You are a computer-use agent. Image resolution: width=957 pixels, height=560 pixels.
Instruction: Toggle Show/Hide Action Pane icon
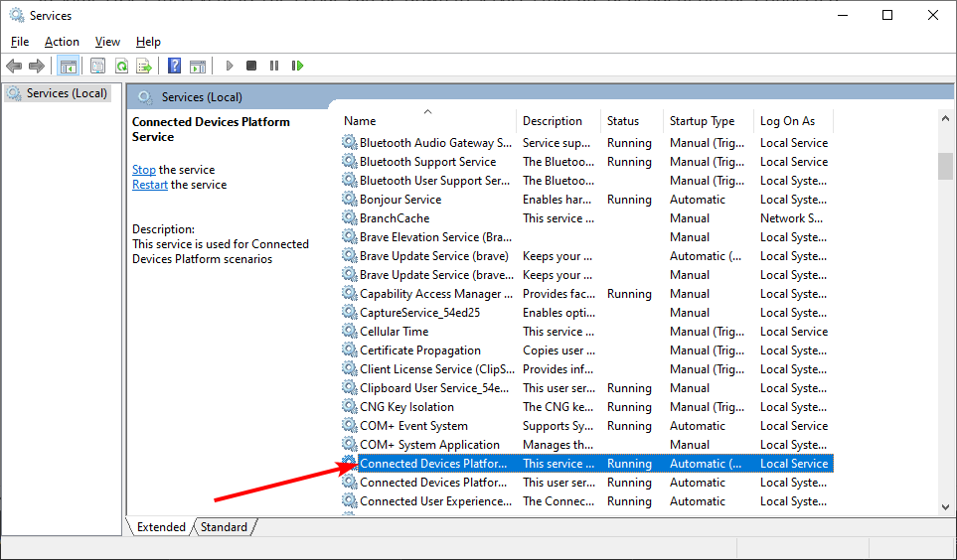[198, 66]
